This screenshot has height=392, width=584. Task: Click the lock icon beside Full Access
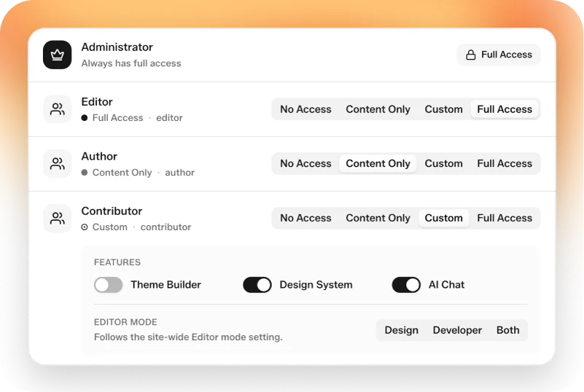[471, 55]
